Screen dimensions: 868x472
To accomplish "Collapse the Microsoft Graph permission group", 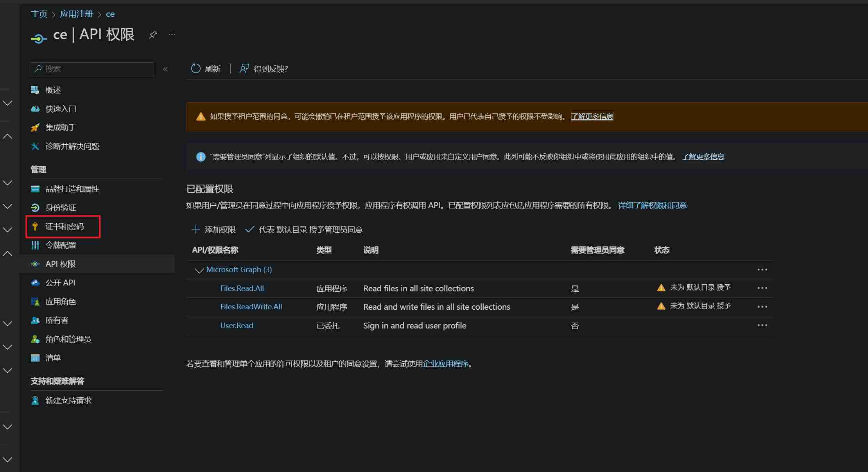I will [x=199, y=270].
